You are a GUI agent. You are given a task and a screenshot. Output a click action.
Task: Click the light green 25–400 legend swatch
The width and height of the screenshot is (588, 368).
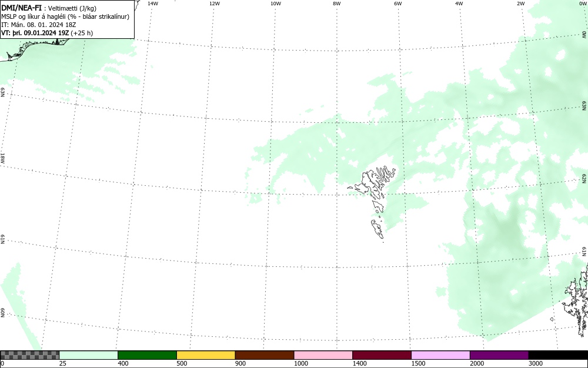[89, 355]
